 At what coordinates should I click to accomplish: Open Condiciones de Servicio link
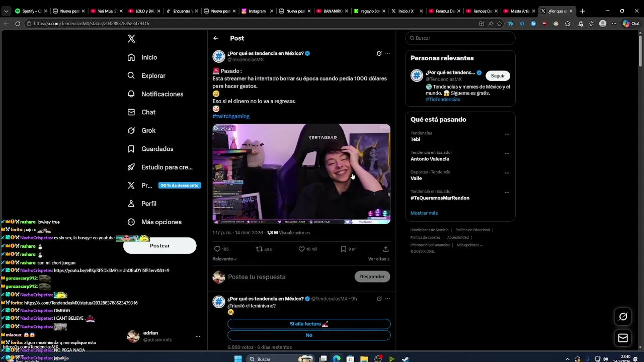[429, 230]
